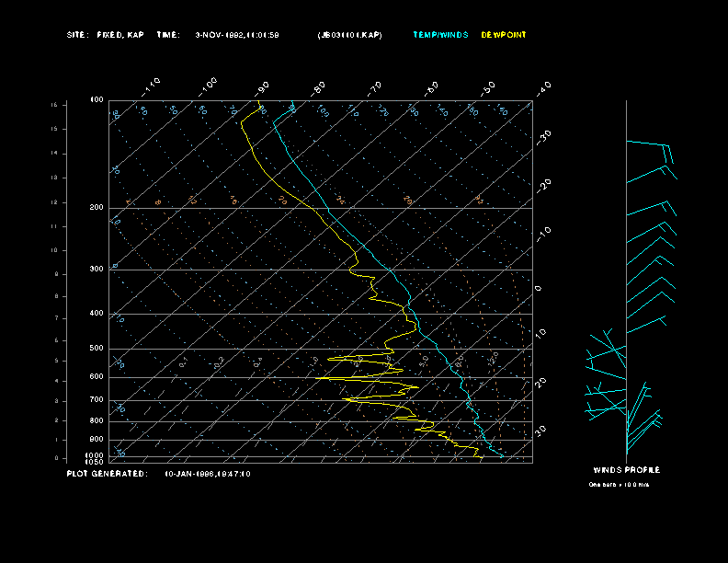
Task: Click the '300' pressure level label
Action: tap(97, 269)
